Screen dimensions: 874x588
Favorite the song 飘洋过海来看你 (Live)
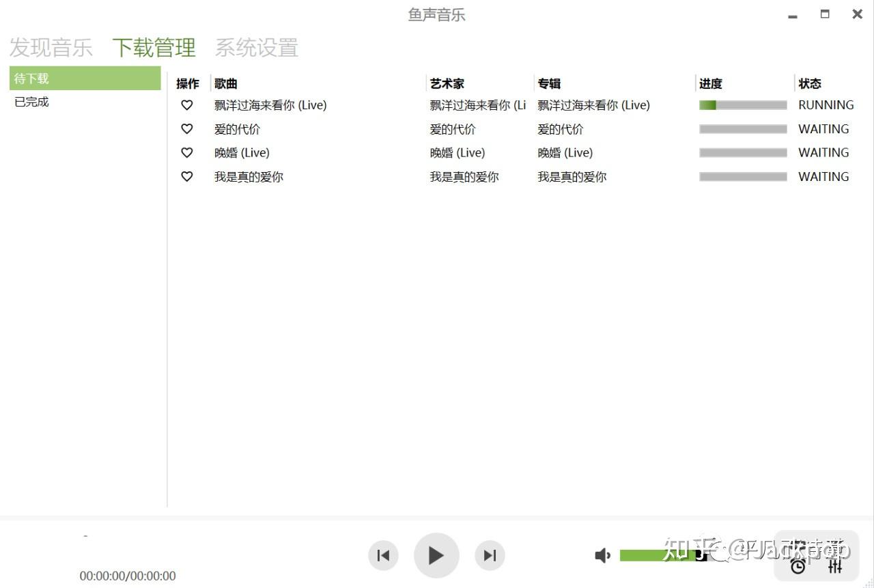(186, 105)
